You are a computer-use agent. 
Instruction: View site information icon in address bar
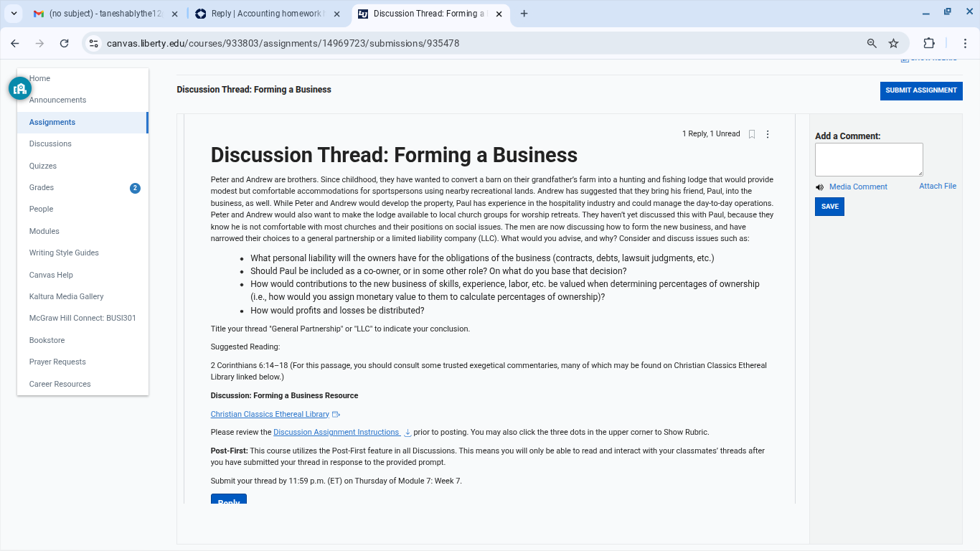point(93,43)
